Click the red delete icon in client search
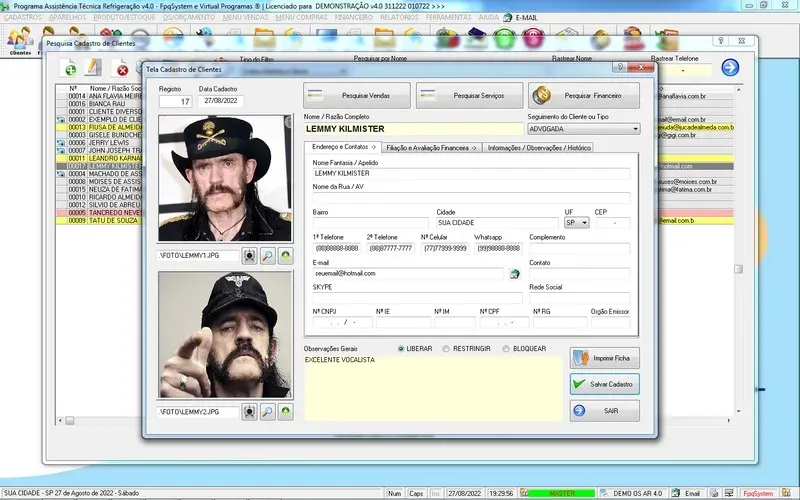Screen dimensions: 800x500 click(x=122, y=68)
